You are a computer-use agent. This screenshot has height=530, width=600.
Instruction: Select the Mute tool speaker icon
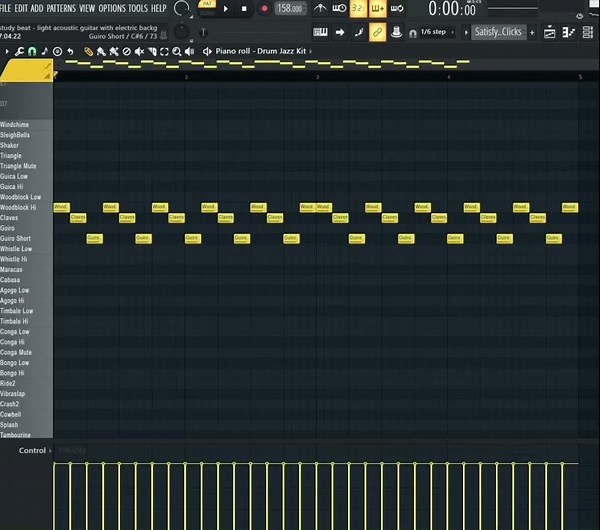point(139,51)
